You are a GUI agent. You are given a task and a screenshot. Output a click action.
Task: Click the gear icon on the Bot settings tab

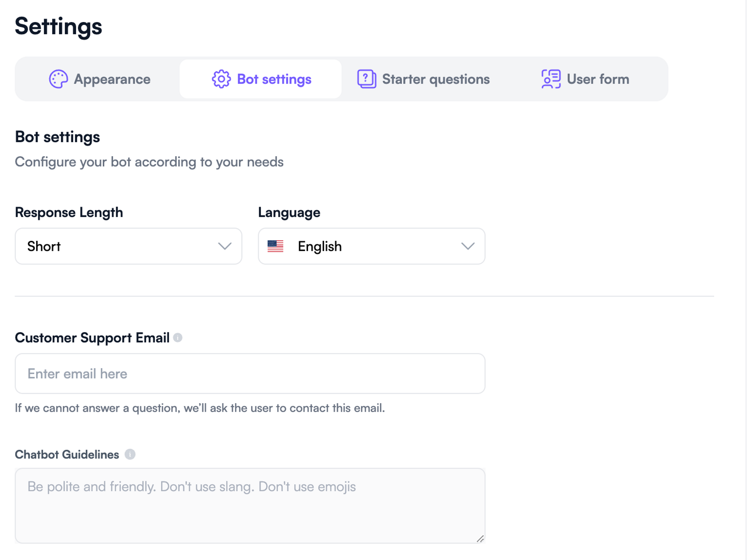click(221, 79)
